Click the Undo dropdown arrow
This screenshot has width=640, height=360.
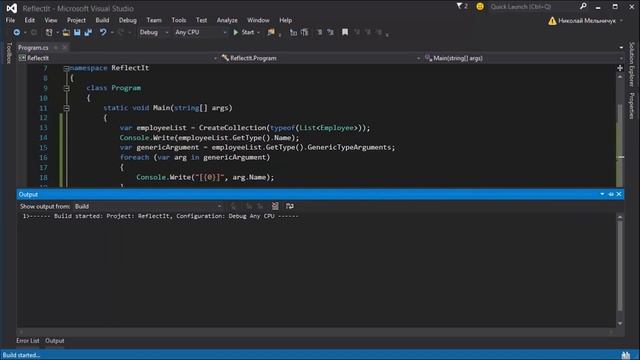coord(111,33)
